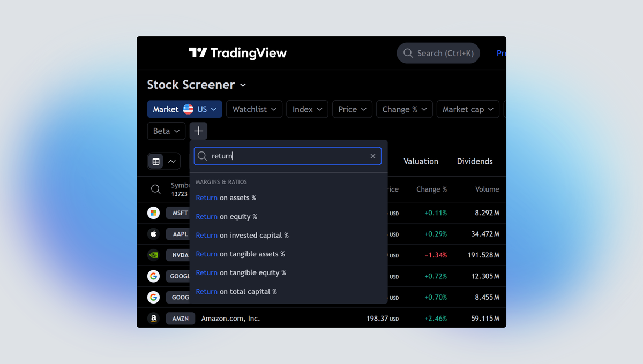Open the Dividends tab
643x364 pixels.
coord(475,161)
